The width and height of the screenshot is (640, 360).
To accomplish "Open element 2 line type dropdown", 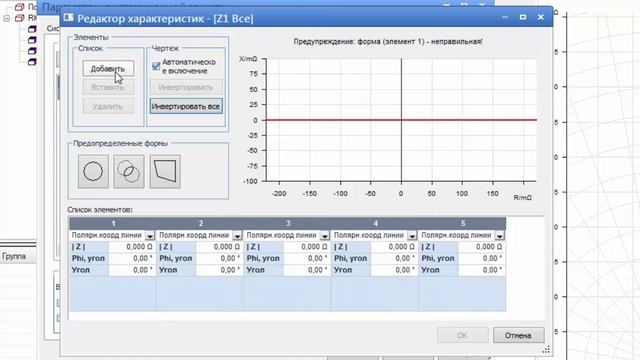I will pos(237,236).
